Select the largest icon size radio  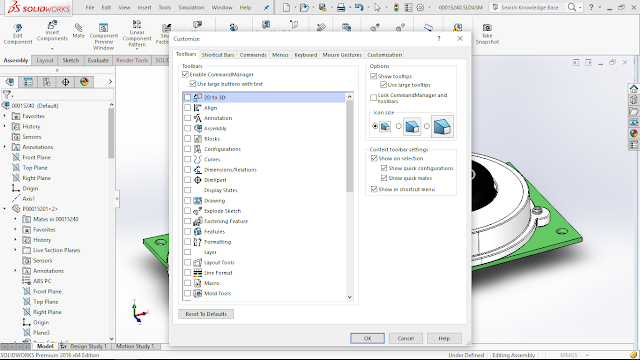point(427,126)
